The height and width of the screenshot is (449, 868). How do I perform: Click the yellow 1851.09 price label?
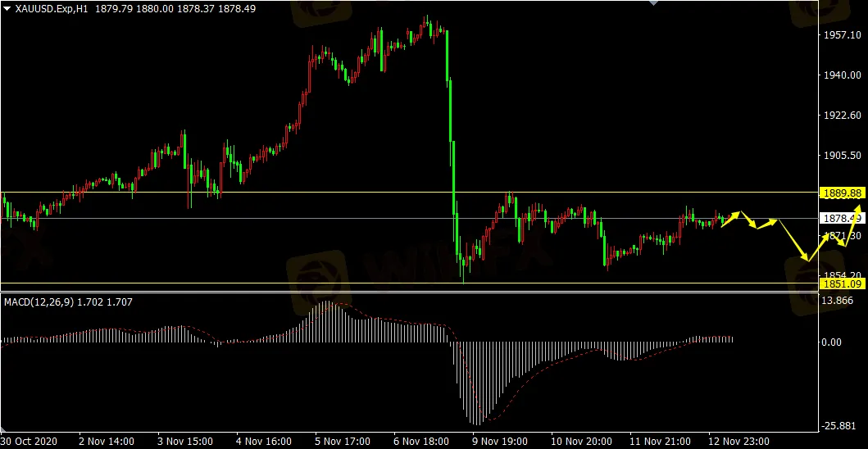point(843,283)
